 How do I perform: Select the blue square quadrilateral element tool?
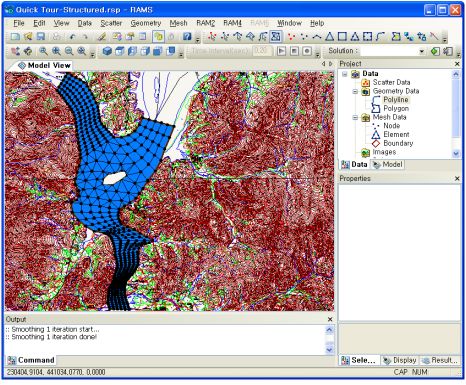tap(342, 37)
